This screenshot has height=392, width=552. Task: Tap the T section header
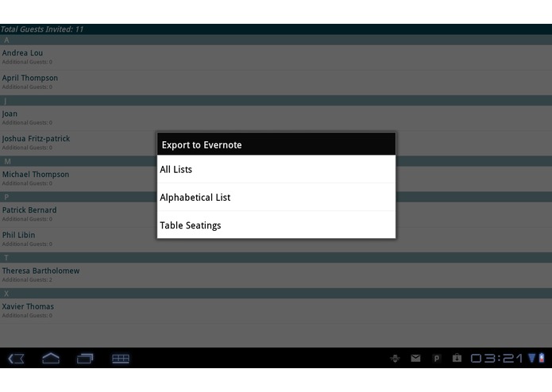click(x=276, y=257)
